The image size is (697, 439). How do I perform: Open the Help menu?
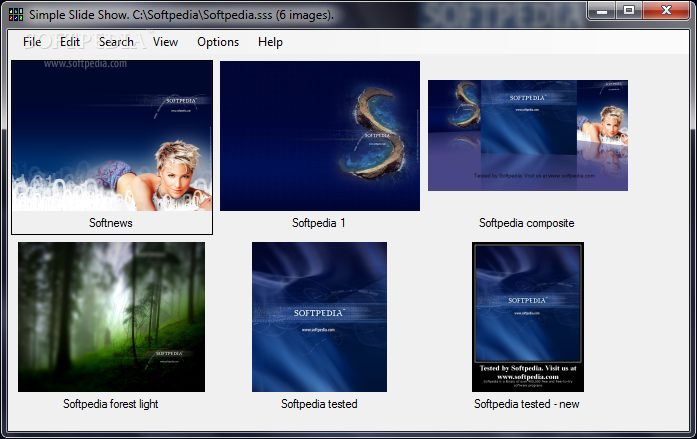click(270, 42)
